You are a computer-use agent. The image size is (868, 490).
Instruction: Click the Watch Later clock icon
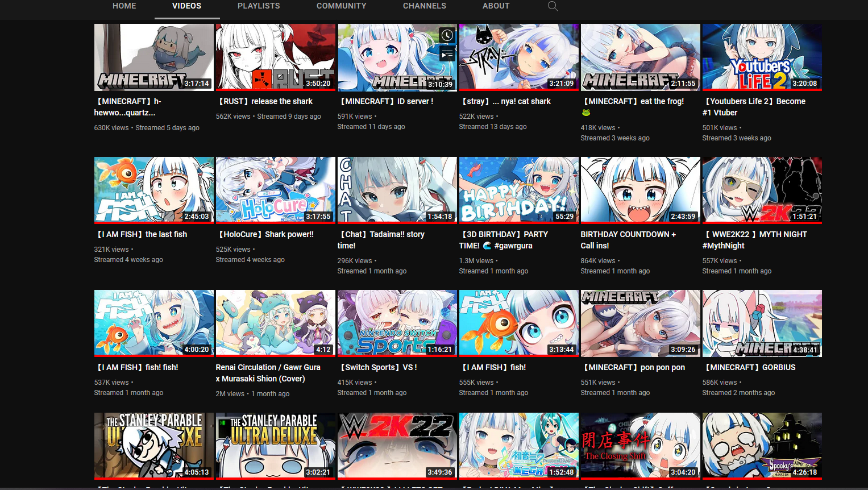[447, 35]
